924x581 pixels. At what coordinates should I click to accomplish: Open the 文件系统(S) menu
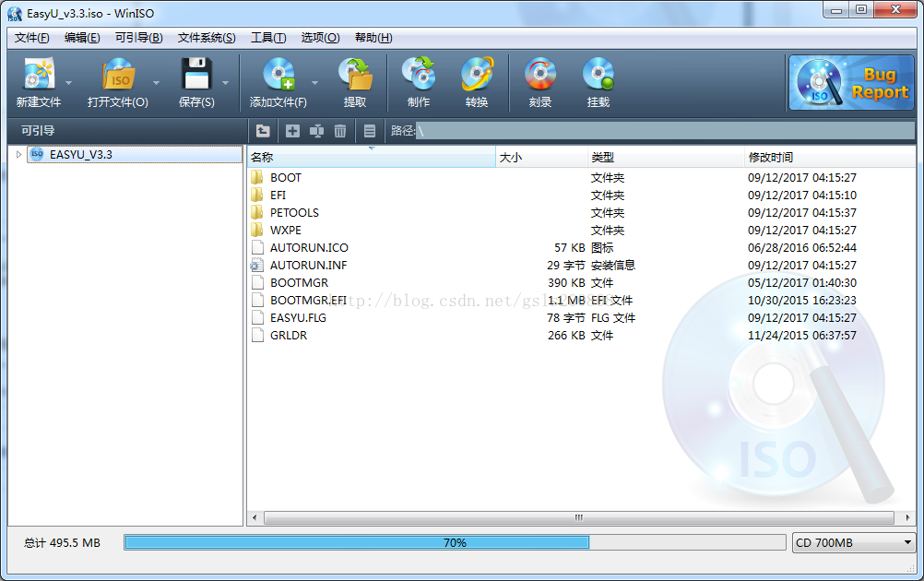(207, 38)
